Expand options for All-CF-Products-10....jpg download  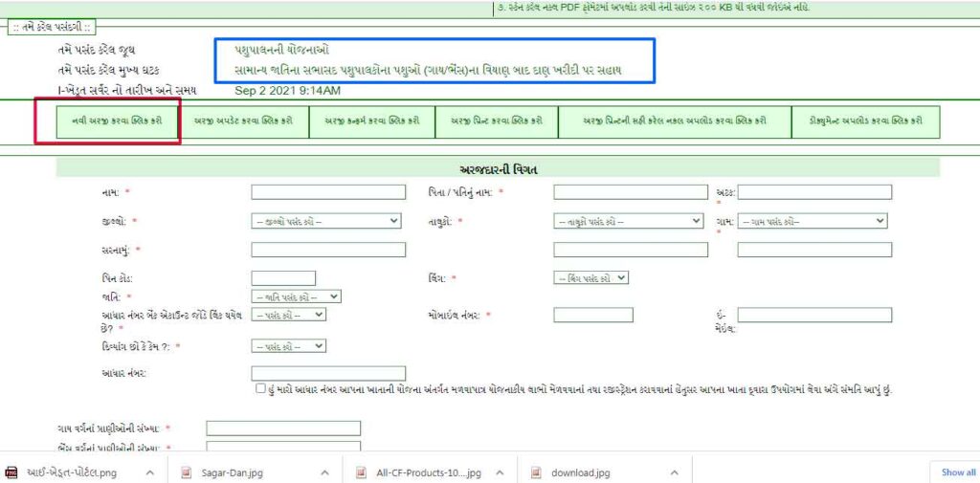pos(499,473)
